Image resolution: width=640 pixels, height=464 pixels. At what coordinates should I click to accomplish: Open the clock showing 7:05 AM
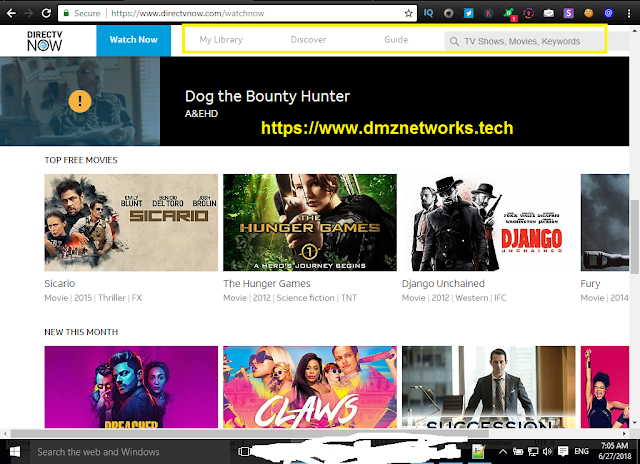(x=615, y=451)
